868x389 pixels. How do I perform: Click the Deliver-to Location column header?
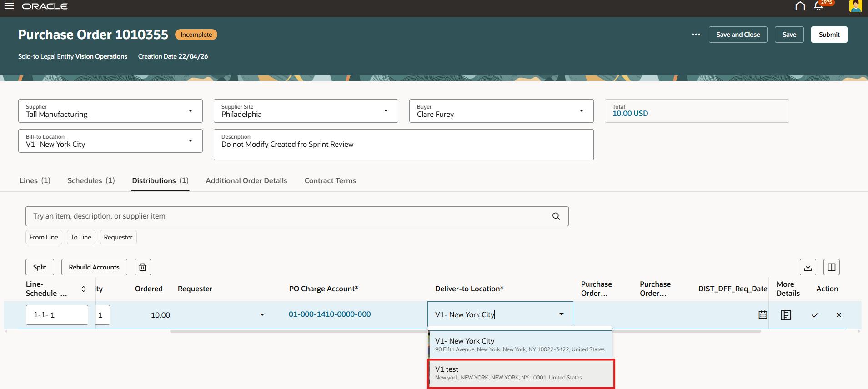pos(469,289)
